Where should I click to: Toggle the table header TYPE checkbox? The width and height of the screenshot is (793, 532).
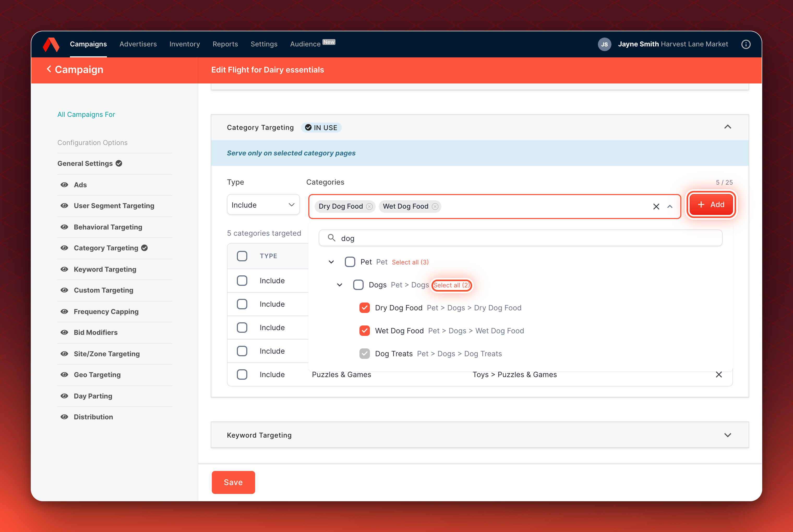pos(242,256)
